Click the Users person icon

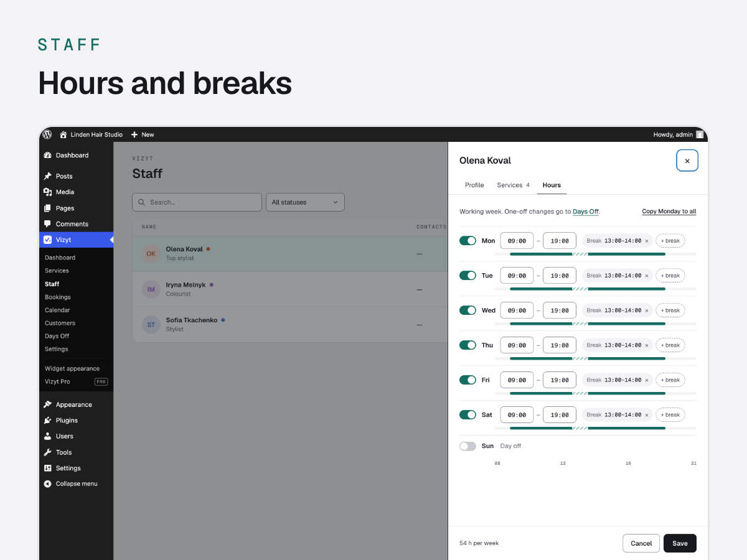point(48,436)
